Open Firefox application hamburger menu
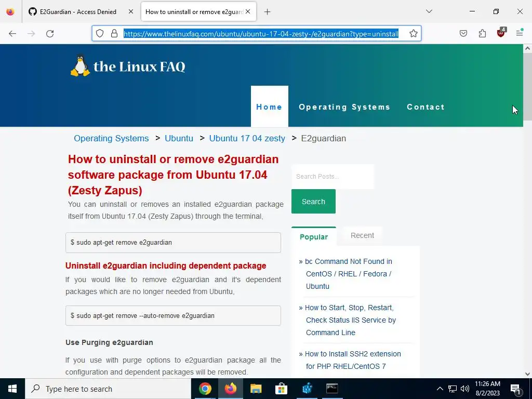This screenshot has width=532, height=399. tap(520, 33)
